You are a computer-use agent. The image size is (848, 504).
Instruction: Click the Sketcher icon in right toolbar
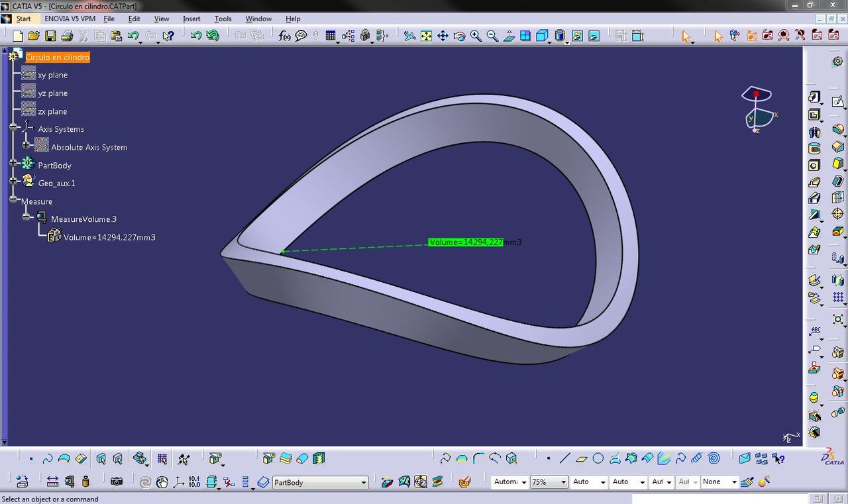pyautogui.click(x=837, y=101)
